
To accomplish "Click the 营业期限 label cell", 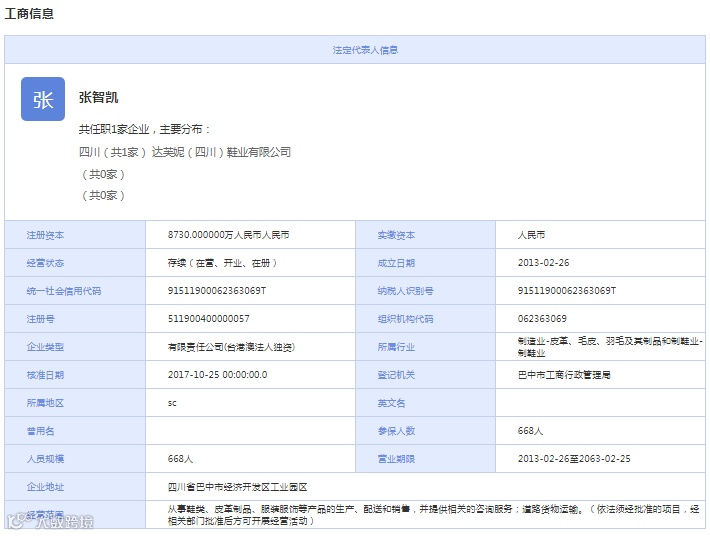I will tap(426, 459).
